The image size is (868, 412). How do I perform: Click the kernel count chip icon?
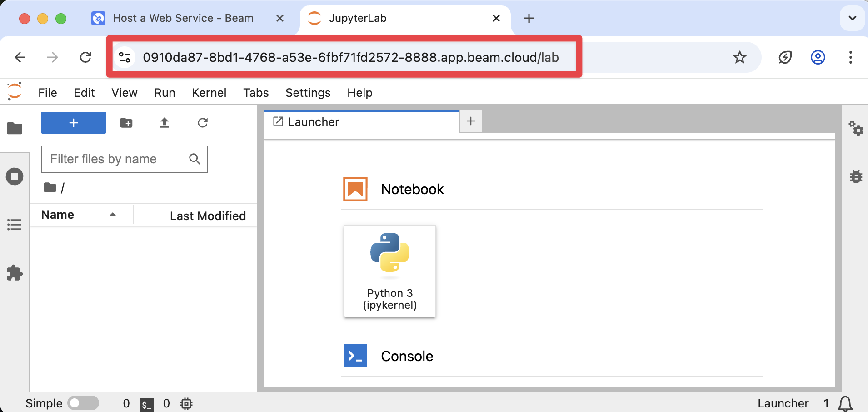(x=186, y=404)
